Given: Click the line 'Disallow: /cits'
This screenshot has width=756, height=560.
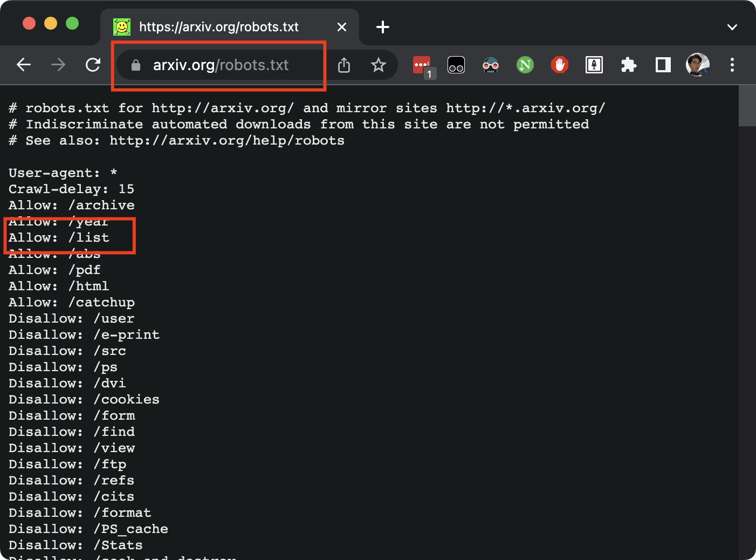Looking at the screenshot, I should tap(72, 497).
